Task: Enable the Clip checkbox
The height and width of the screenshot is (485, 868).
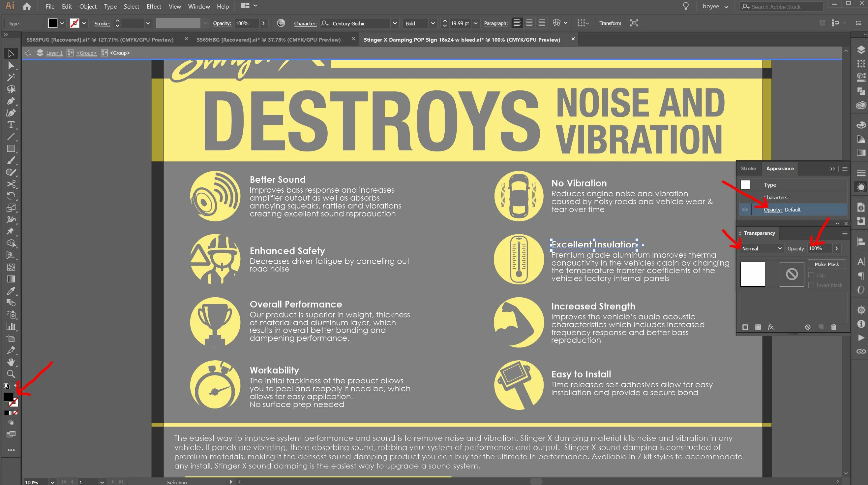Action: (x=811, y=275)
